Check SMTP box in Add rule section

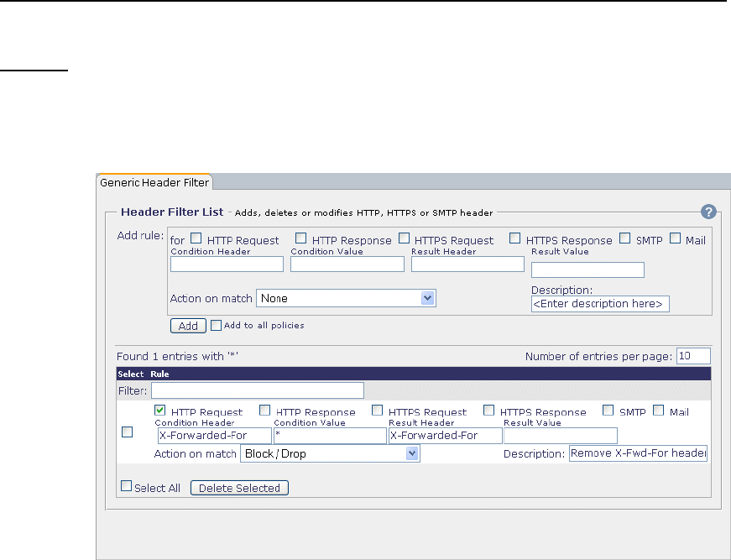[624, 238]
